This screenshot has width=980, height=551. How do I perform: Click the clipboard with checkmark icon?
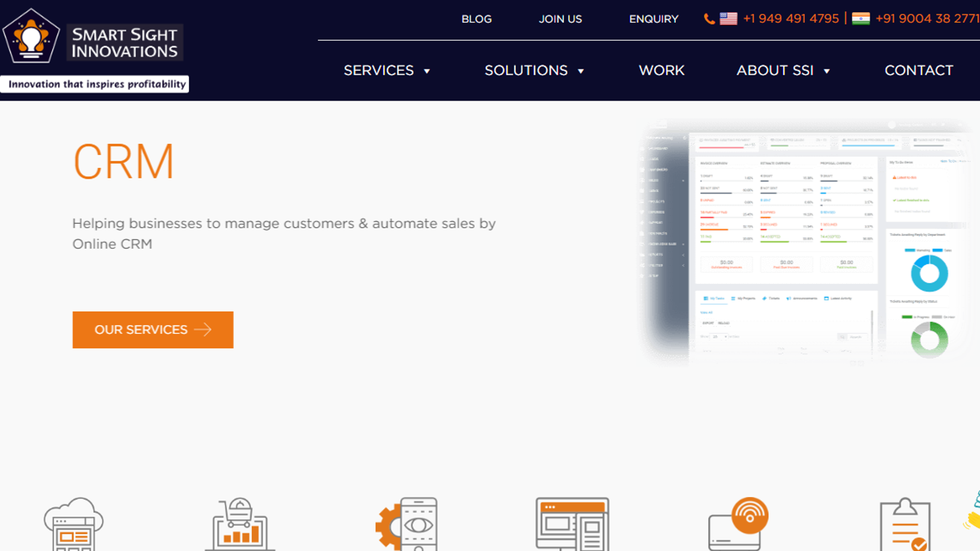coord(905,524)
